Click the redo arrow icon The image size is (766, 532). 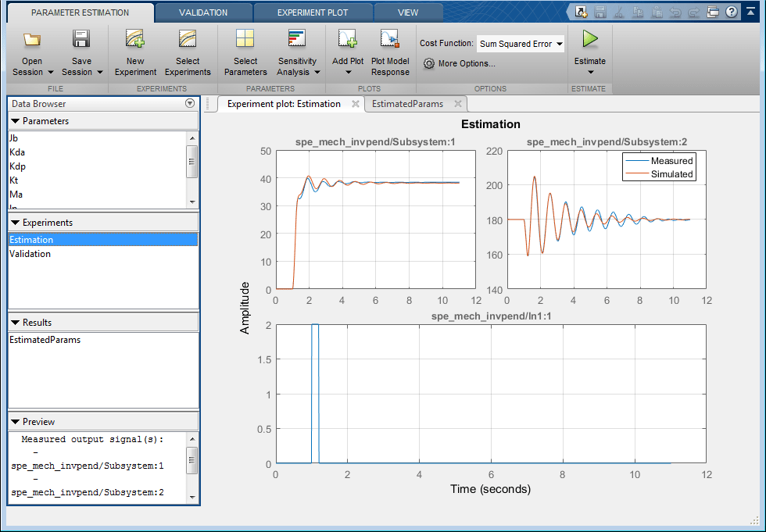point(694,12)
